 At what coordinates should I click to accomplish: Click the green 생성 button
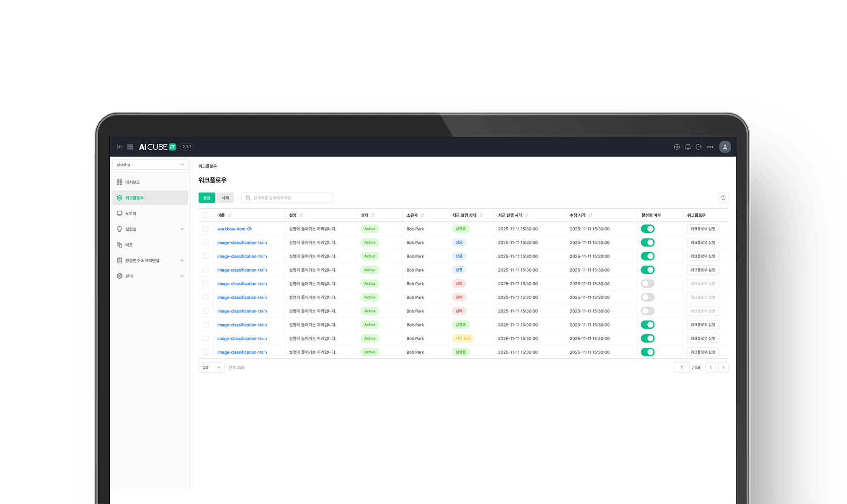point(207,198)
